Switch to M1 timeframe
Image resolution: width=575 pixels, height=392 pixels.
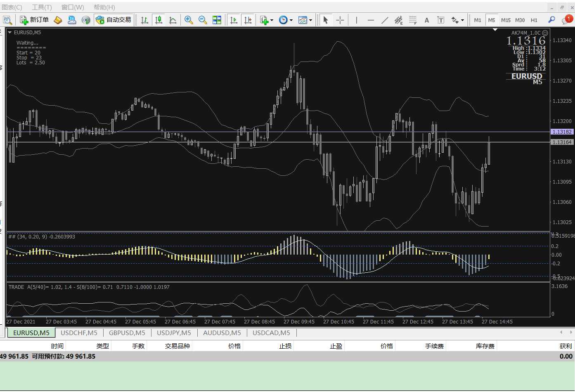pos(478,20)
